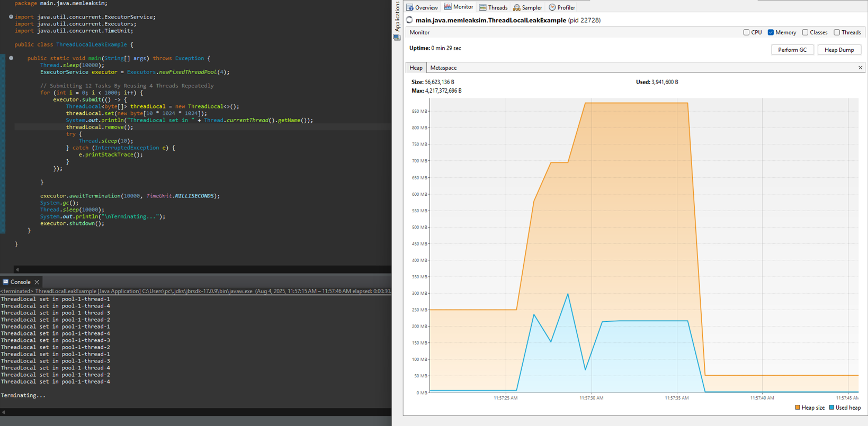Click the Overview tab icon
Image resolution: width=868 pixels, height=426 pixels.
410,7
